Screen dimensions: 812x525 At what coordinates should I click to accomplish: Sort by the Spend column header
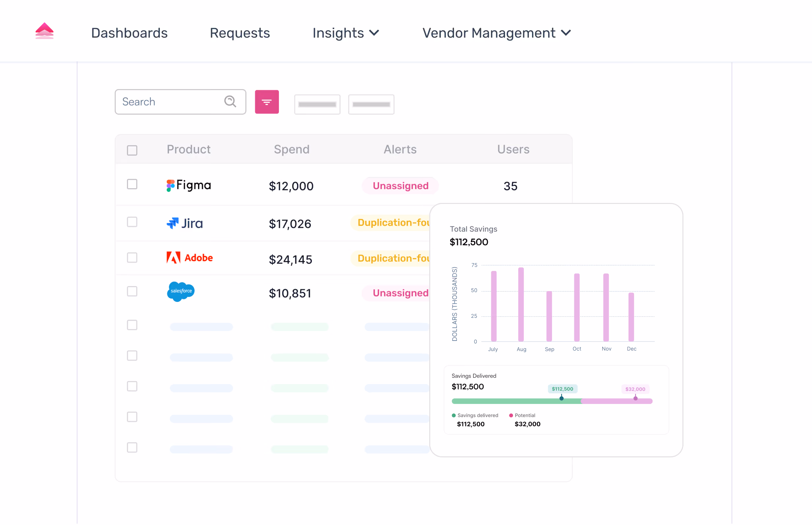291,149
